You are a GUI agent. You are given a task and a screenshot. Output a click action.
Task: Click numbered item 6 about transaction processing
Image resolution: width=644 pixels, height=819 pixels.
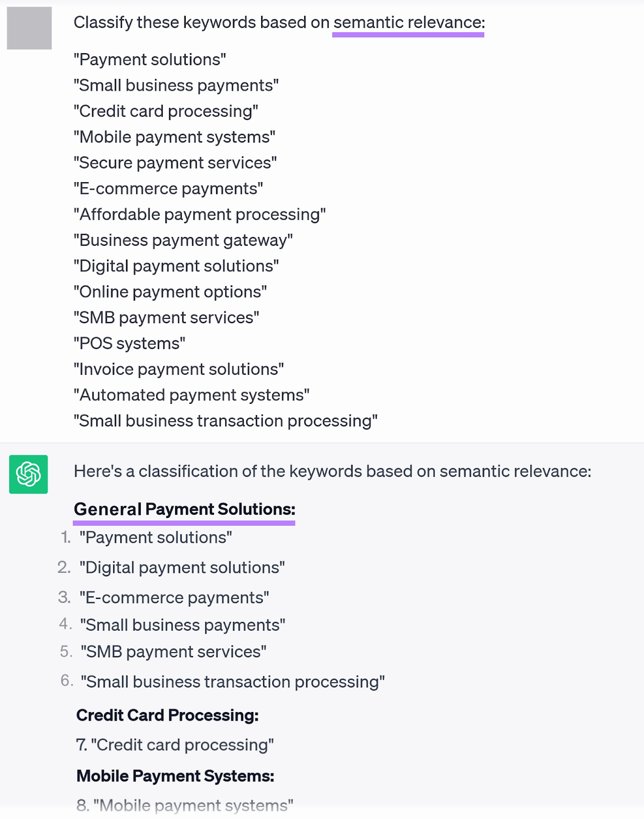233,682
